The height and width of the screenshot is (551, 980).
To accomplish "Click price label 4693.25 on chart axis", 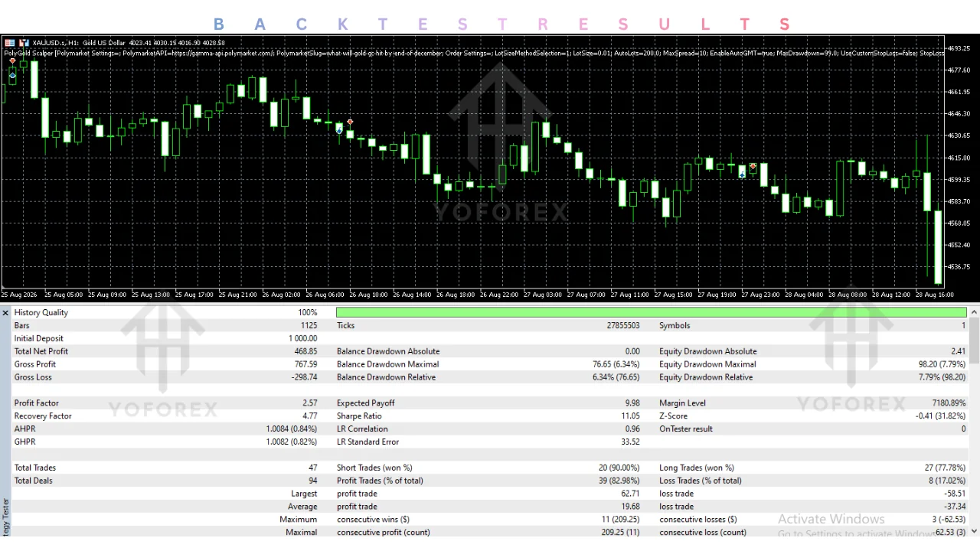I will [960, 48].
